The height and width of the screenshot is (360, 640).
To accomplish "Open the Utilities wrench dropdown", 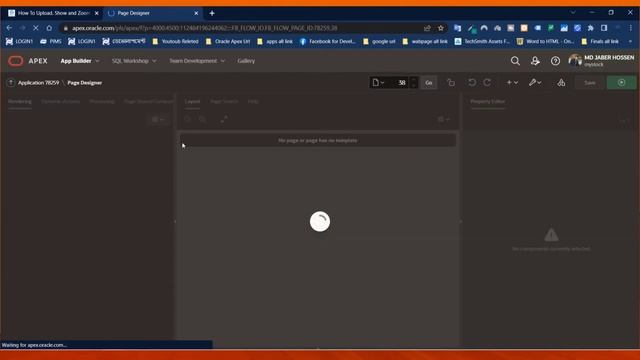I will (x=535, y=82).
